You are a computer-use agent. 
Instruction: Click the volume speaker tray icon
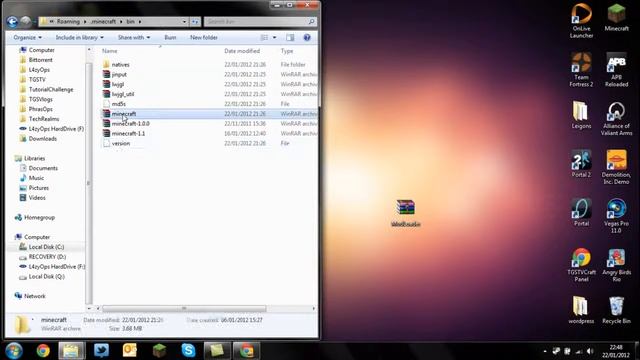[590, 351]
